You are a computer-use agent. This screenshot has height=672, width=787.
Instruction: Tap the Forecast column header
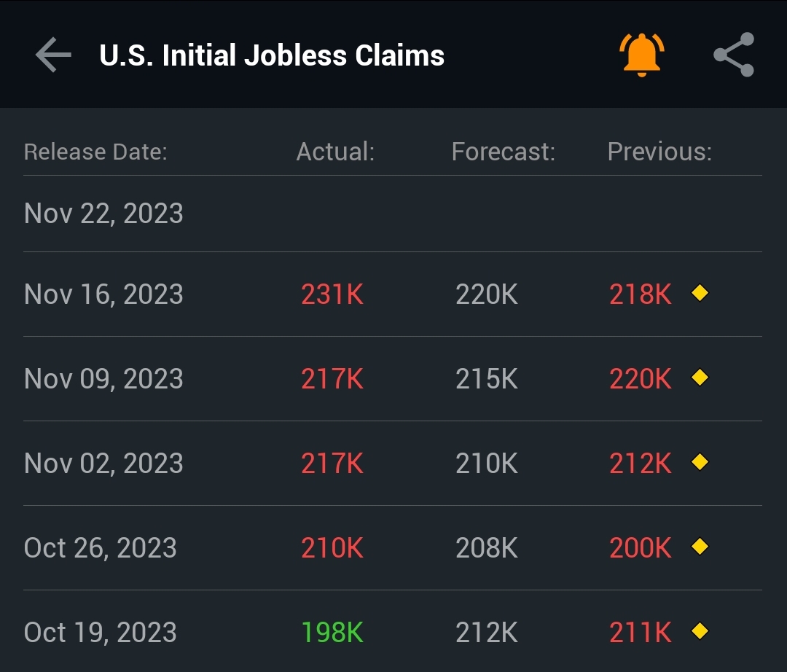point(504,152)
